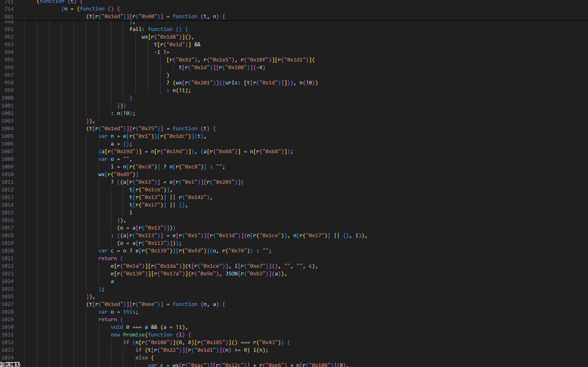588x367 pixels.
Task: Select line number 995 in the gutter
Action: [x=9, y=60]
